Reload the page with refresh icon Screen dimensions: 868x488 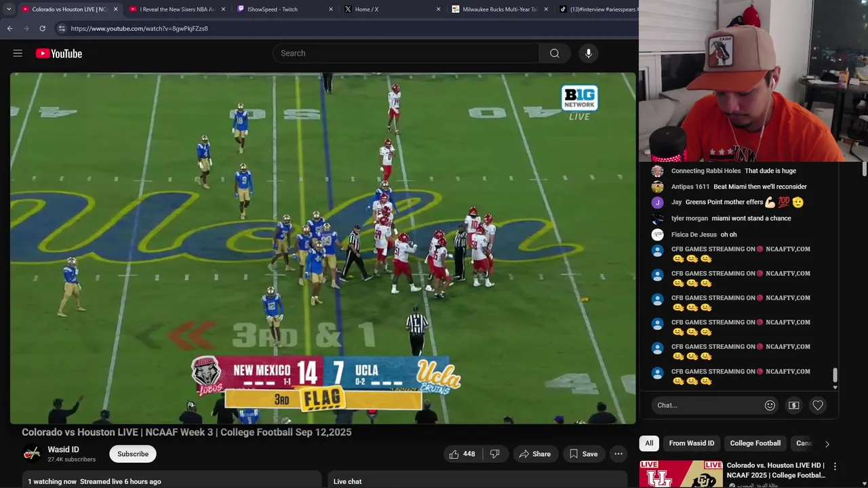tap(42, 28)
